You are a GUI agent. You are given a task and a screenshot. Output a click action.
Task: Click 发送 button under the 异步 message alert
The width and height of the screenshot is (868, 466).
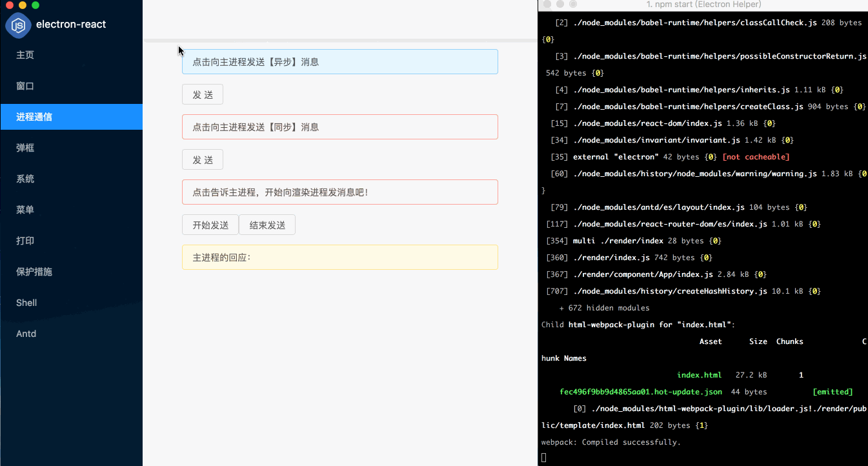pyautogui.click(x=203, y=94)
